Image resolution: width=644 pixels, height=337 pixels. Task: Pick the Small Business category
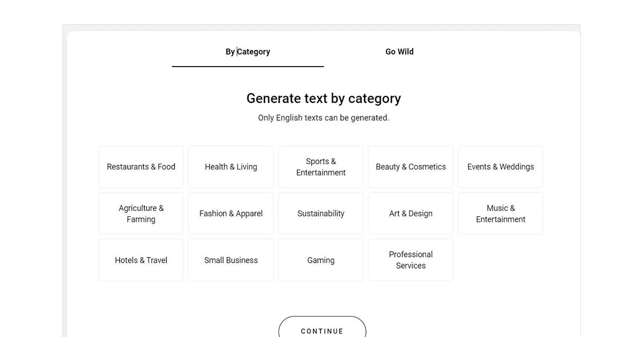[230, 260]
